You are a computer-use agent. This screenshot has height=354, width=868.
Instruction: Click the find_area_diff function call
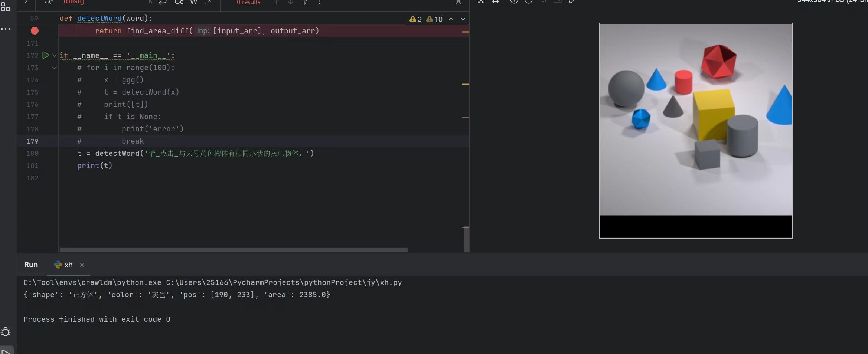click(x=157, y=31)
